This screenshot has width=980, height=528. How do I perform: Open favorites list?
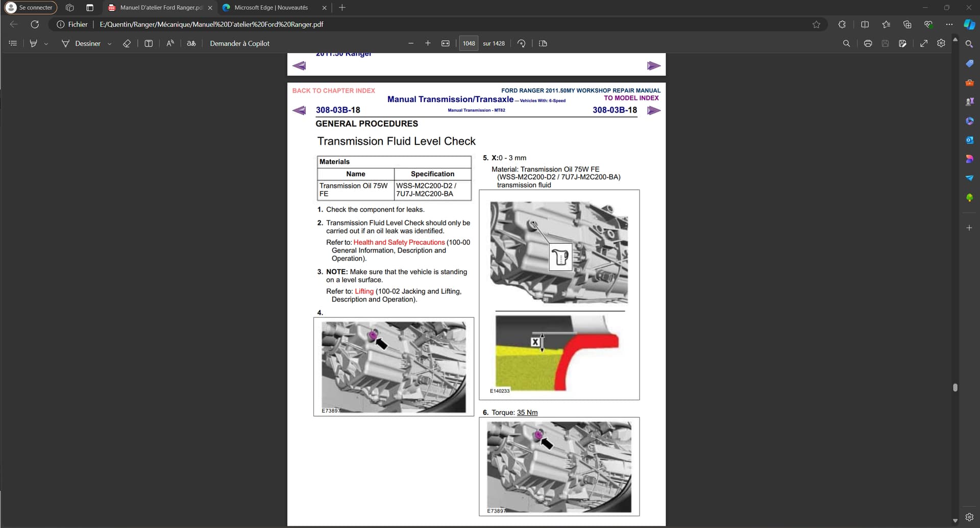coord(886,24)
